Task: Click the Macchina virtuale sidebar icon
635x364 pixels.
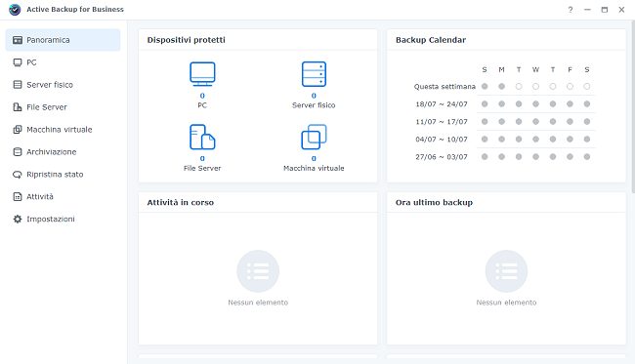Action: 18,130
